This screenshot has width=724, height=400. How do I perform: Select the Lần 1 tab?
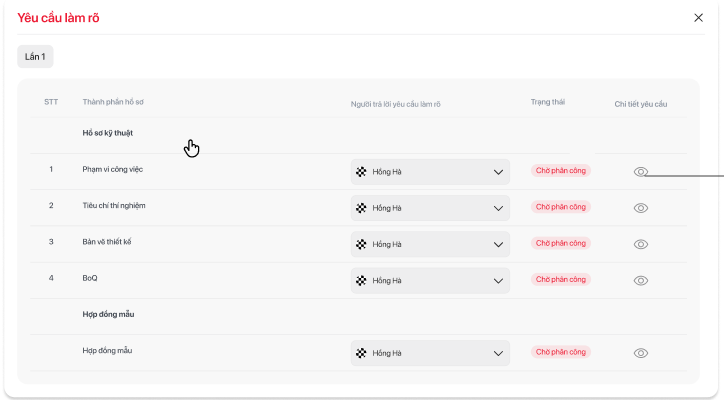(x=35, y=57)
